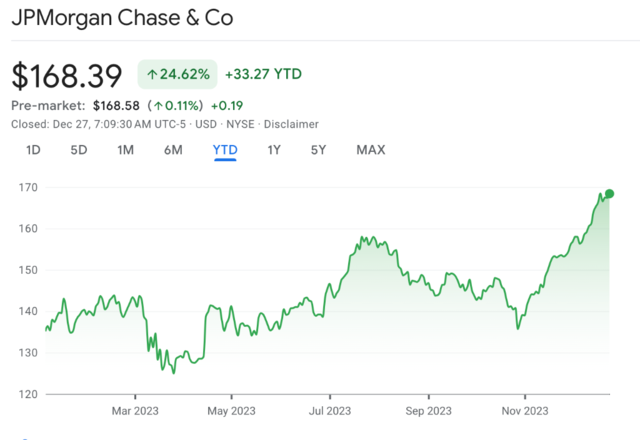Click the pre-market +0.19 value
The height and width of the screenshot is (440, 640).
pos(227,106)
